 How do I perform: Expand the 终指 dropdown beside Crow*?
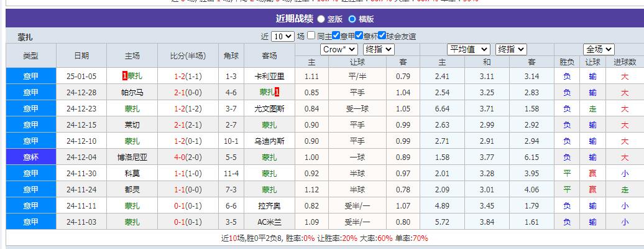tap(379, 49)
